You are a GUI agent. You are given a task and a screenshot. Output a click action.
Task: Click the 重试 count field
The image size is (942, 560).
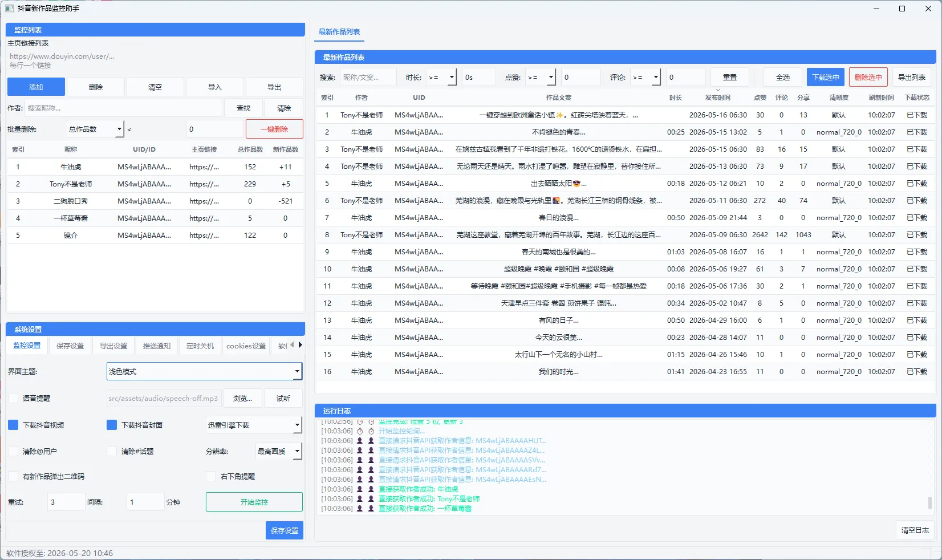click(66, 502)
